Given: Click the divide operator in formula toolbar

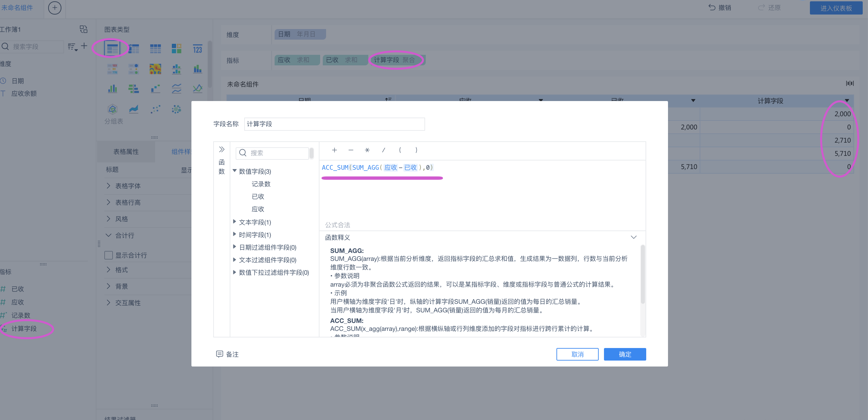Looking at the screenshot, I should (x=384, y=150).
